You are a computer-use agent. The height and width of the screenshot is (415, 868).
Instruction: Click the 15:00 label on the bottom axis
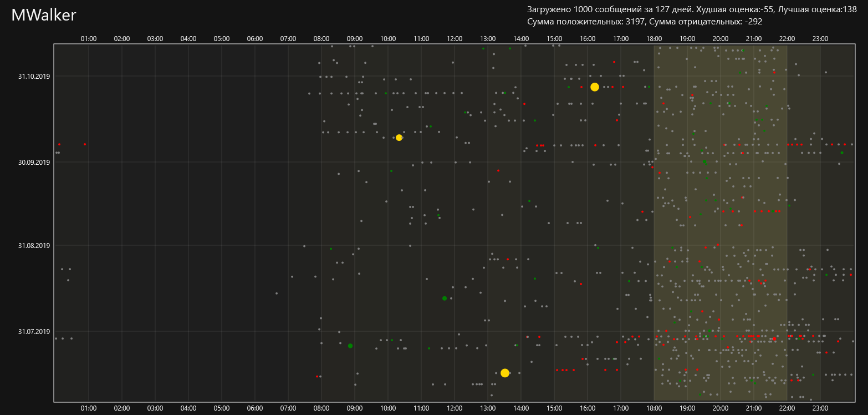pos(554,408)
